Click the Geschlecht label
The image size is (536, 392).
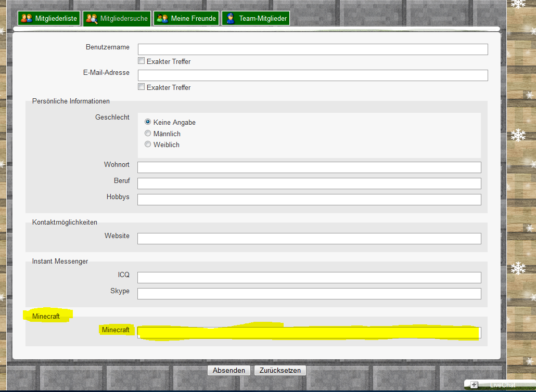click(112, 117)
